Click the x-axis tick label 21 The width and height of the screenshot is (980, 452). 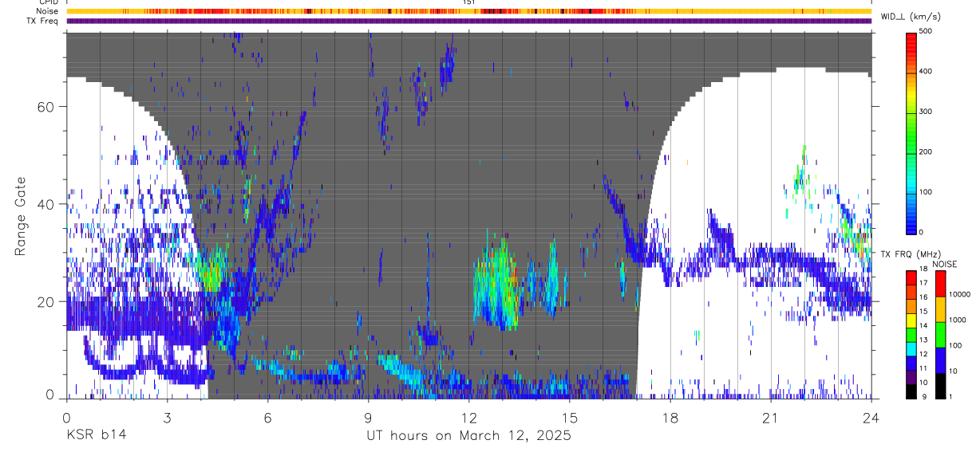(x=770, y=418)
